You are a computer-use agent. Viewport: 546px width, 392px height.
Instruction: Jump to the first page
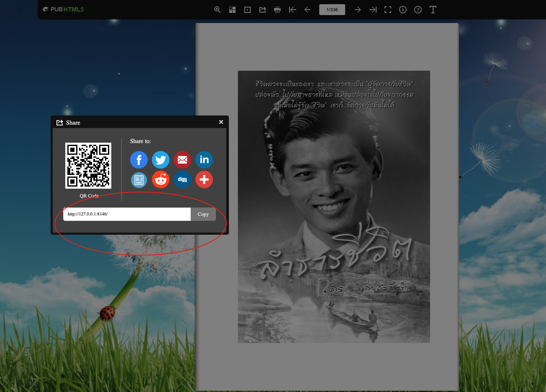point(292,10)
